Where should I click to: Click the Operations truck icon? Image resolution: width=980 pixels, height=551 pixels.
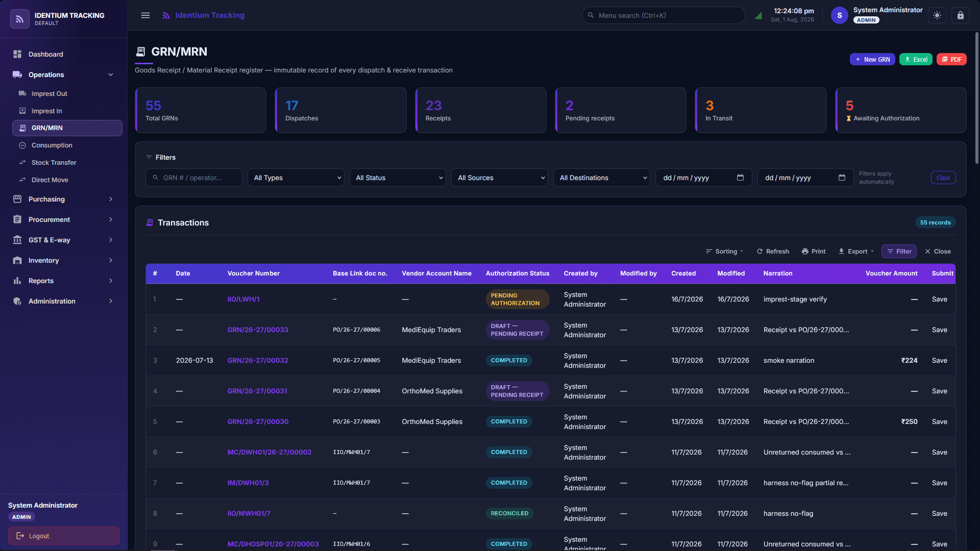coord(17,74)
